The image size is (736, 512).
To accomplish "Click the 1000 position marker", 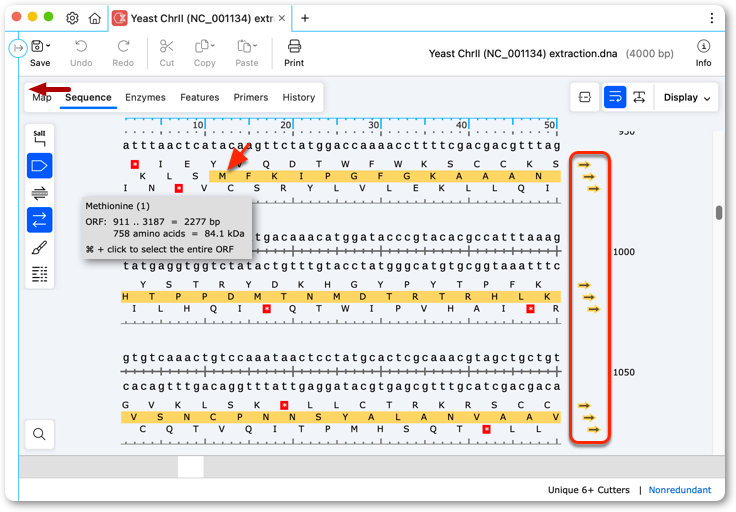I will [x=624, y=252].
